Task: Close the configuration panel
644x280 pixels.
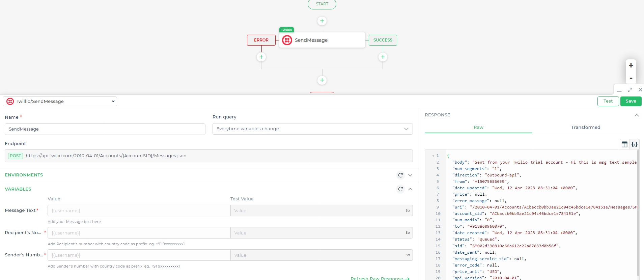Action: [640, 90]
